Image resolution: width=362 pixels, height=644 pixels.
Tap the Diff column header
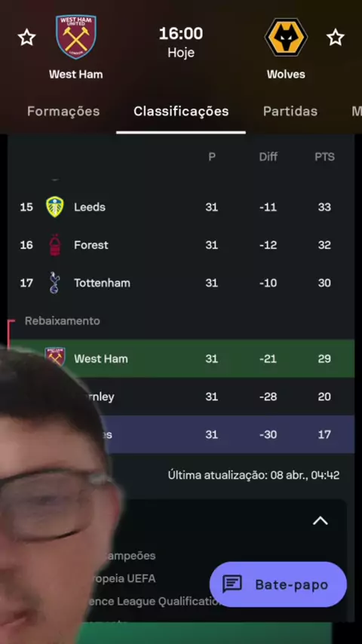(268, 157)
